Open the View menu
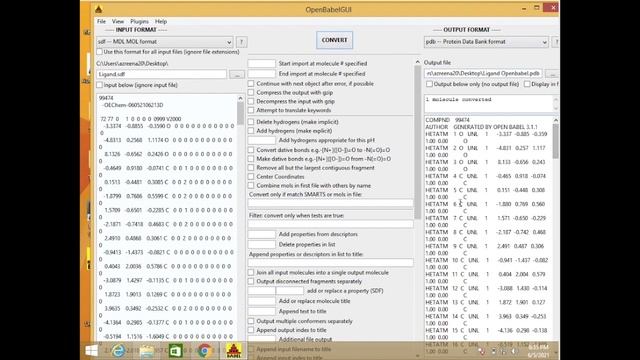Screen dimensions: 640x360 click(118, 21)
